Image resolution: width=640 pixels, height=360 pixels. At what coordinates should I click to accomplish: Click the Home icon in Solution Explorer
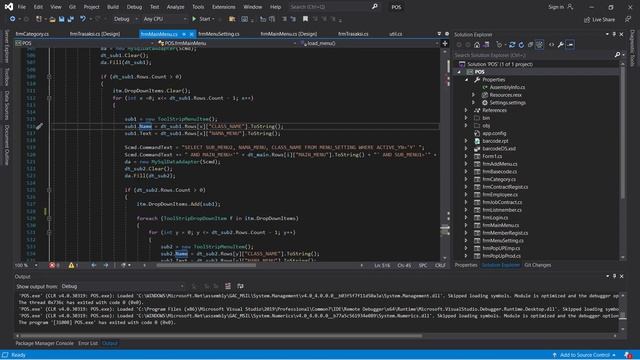[477, 45]
